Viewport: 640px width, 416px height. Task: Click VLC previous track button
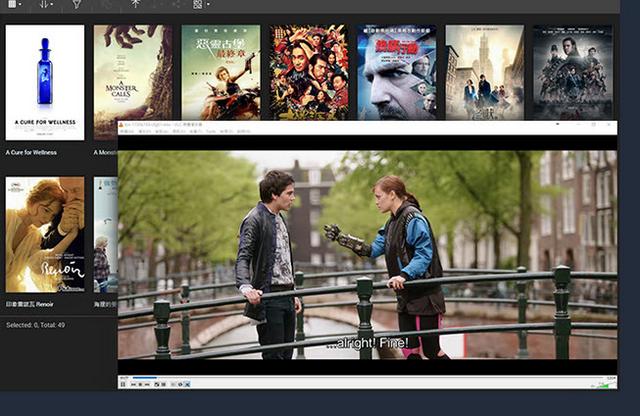tap(133, 384)
